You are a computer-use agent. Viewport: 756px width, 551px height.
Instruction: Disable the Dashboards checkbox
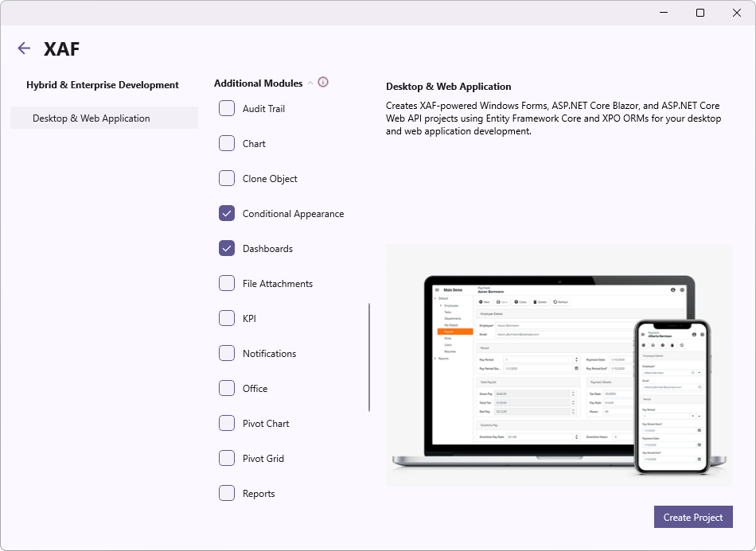tap(227, 249)
